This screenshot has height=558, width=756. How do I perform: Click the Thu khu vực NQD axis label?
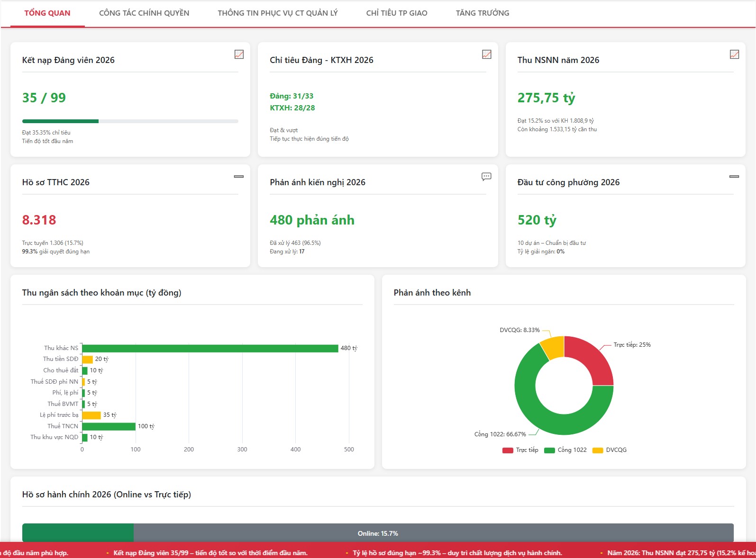click(x=55, y=437)
